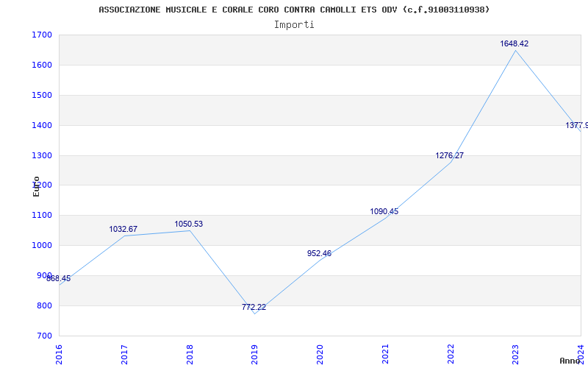Click the 1700 y-axis tick label
Screen dimensions: 588x368
point(41,35)
